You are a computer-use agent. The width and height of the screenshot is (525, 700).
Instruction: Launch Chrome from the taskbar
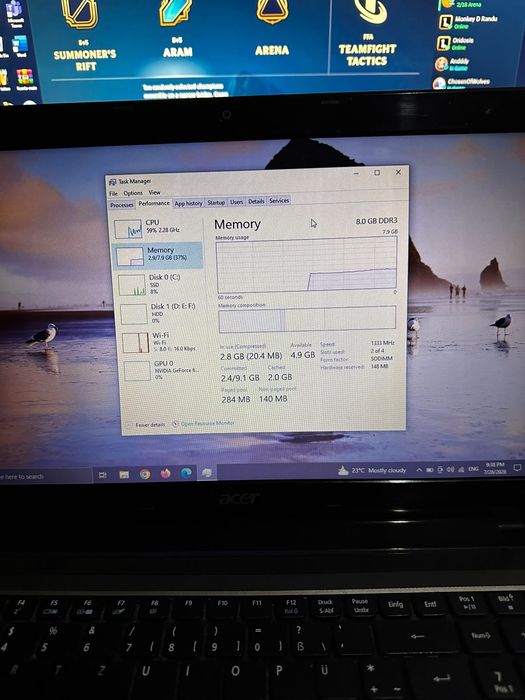145,474
